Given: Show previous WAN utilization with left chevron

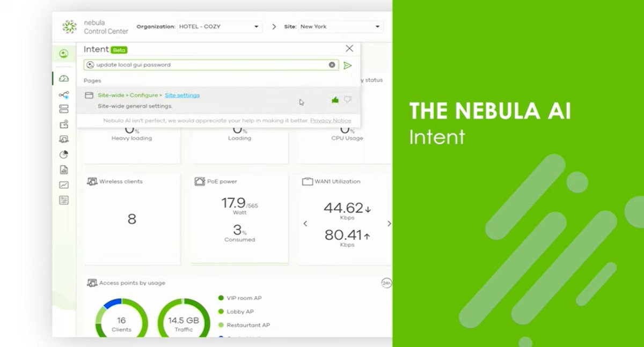Looking at the screenshot, I should pyautogui.click(x=305, y=224).
